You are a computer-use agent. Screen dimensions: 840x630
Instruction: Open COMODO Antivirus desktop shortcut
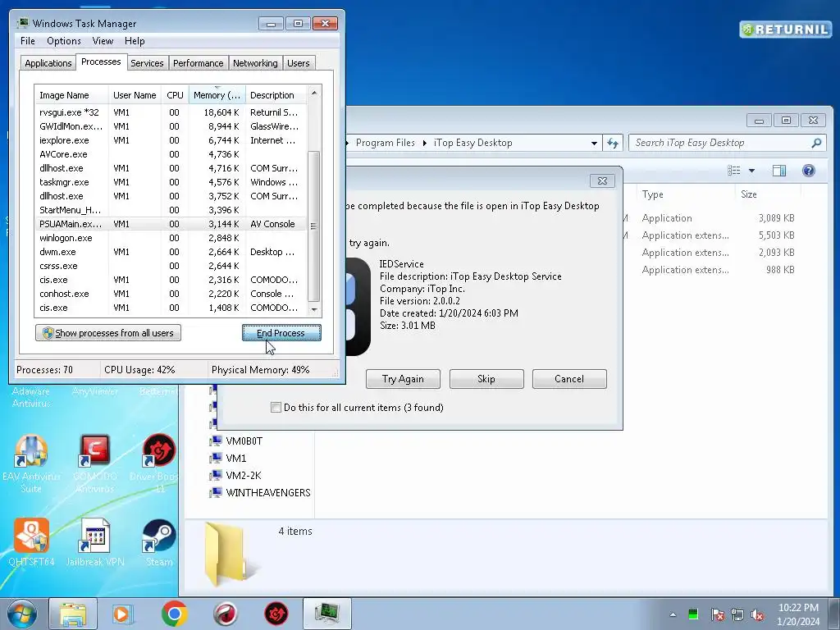(95, 464)
